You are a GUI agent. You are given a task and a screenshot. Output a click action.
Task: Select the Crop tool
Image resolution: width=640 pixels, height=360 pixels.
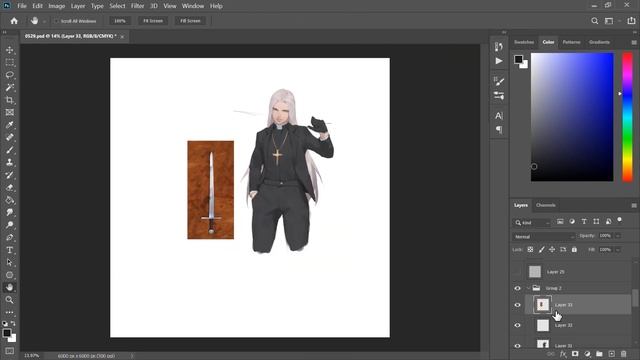pos(9,100)
